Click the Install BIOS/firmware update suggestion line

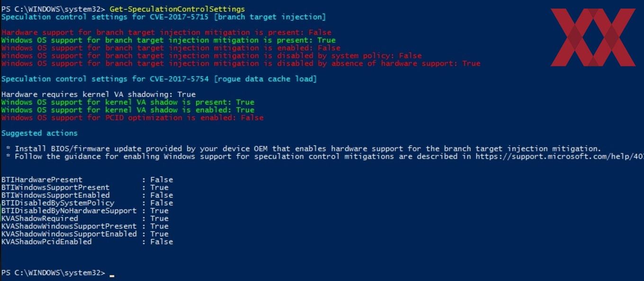304,149
